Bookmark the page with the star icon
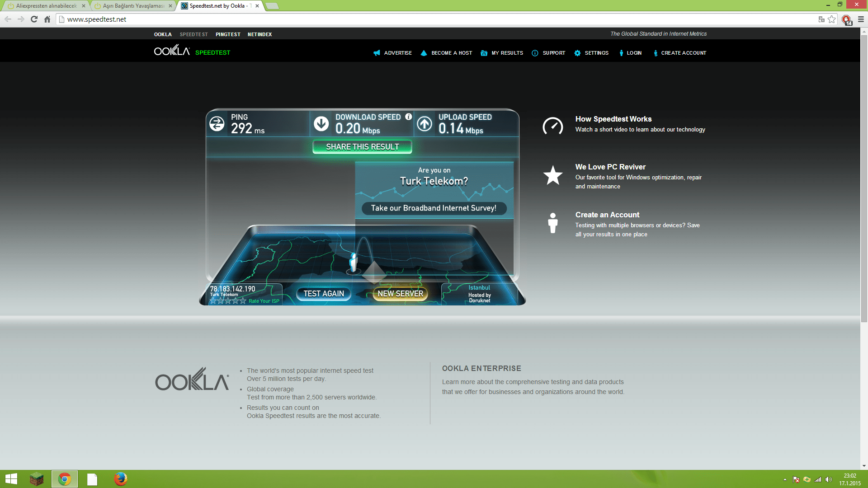 coord(831,19)
